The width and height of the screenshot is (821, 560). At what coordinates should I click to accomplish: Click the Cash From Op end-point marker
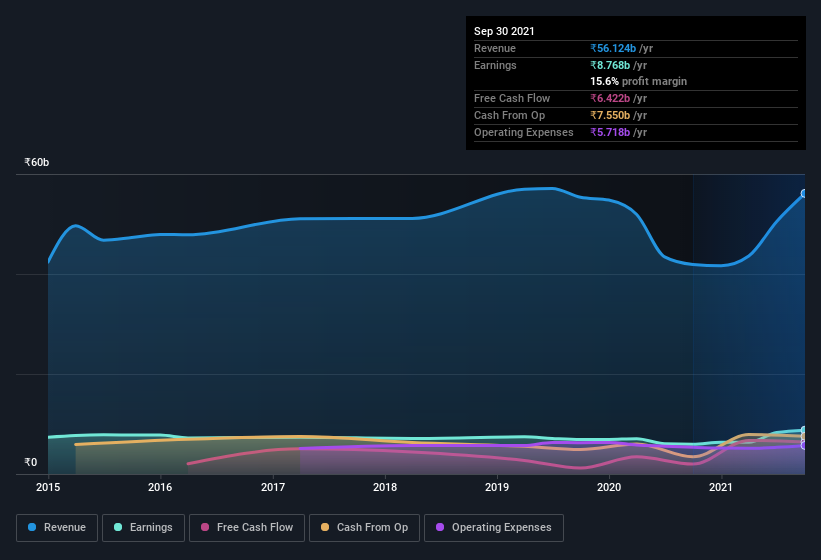coord(804,436)
